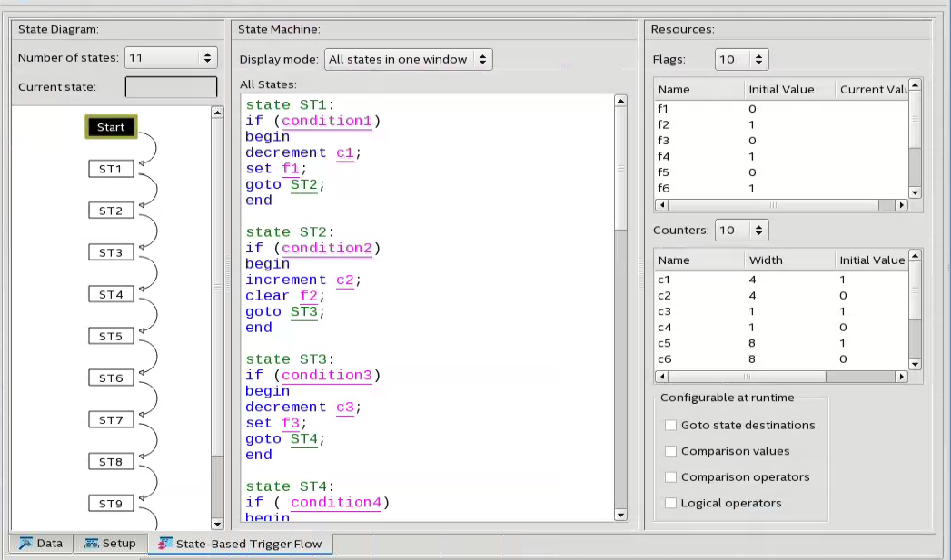The height and width of the screenshot is (560, 951).
Task: Select the Start node in state diagram
Action: [111, 127]
